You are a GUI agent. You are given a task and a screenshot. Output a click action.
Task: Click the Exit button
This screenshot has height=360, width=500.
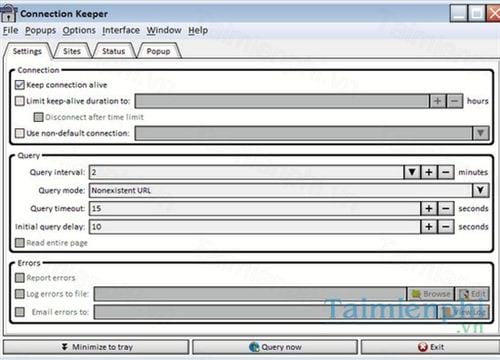click(x=431, y=347)
